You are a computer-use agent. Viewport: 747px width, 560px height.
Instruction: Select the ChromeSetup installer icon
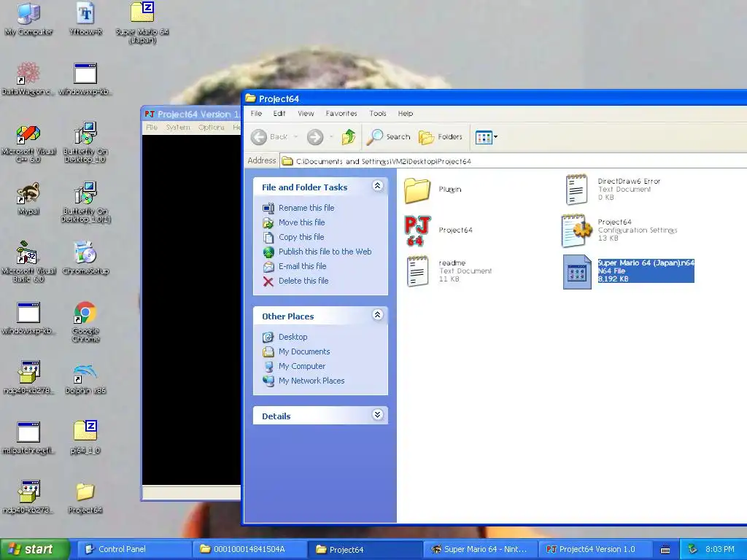[86, 258]
